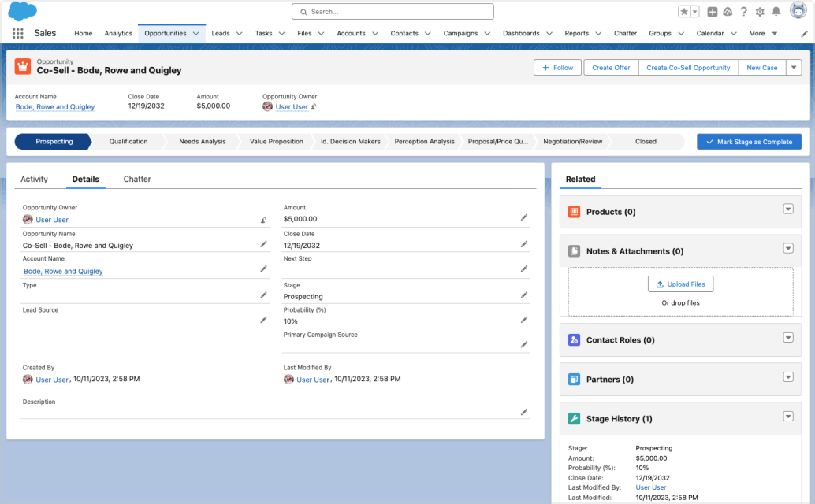The image size is (815, 504).
Task: Select the Closed stage in path
Action: tap(646, 141)
